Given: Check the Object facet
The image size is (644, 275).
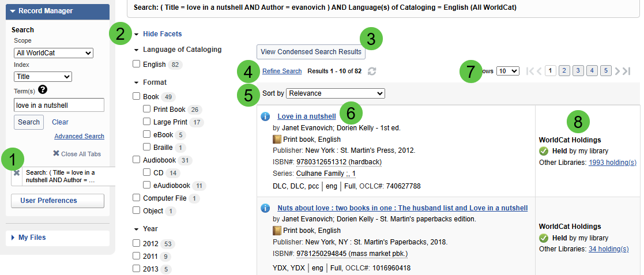Looking at the screenshot, I should click(137, 210).
